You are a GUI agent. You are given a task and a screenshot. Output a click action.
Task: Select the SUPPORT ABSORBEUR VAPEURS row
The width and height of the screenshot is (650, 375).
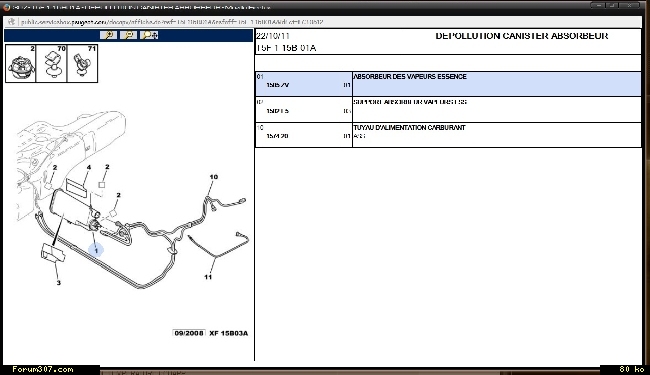(448, 109)
